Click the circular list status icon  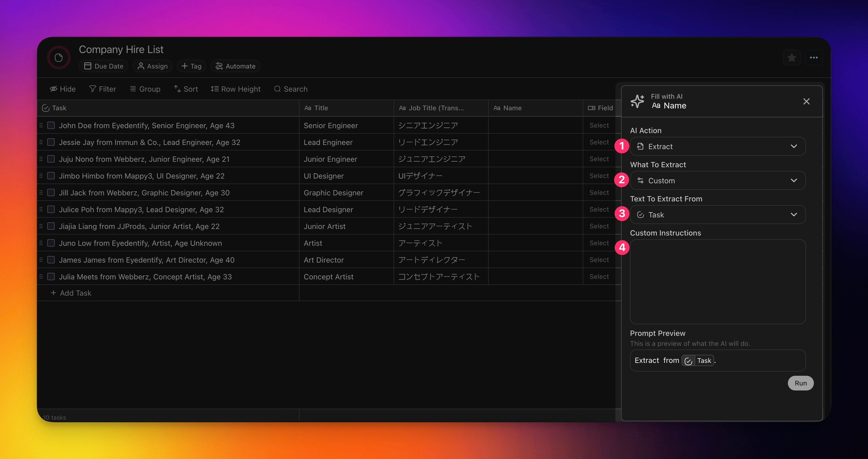tap(59, 58)
